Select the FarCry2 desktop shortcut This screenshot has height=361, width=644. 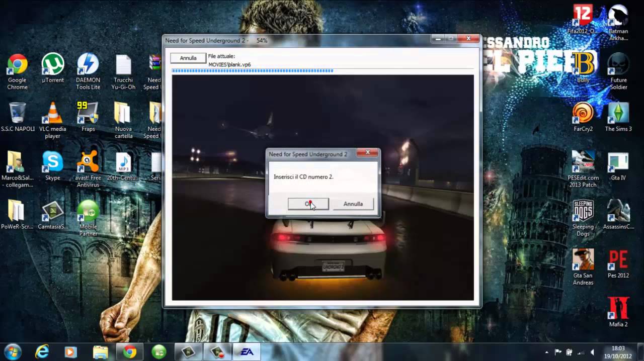coord(583,117)
